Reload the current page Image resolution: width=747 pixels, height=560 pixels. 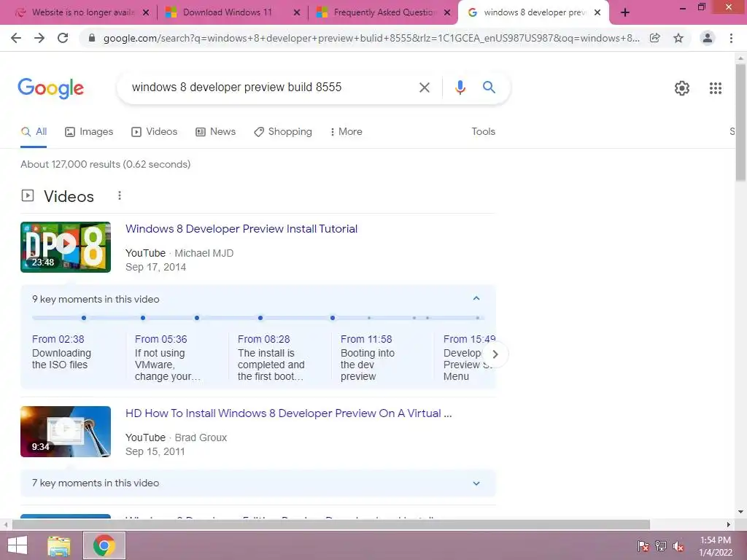pyautogui.click(x=63, y=38)
